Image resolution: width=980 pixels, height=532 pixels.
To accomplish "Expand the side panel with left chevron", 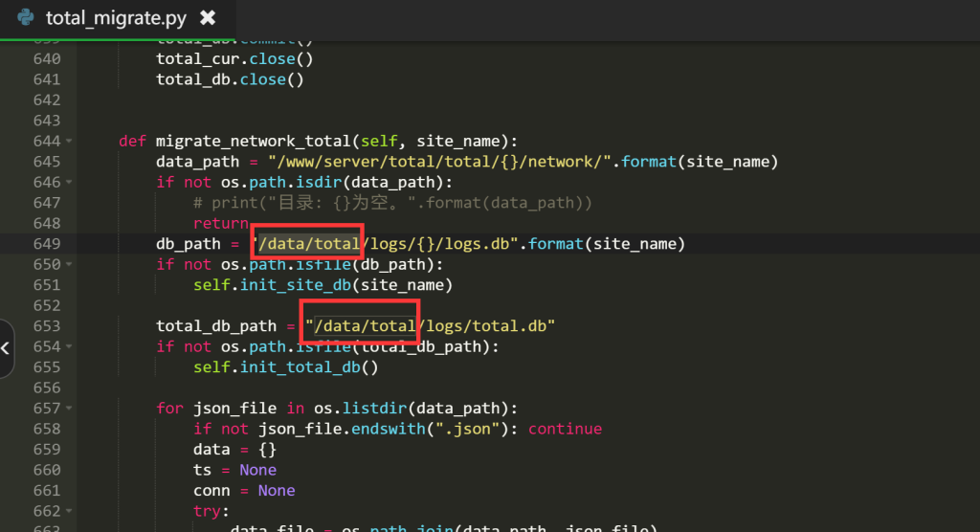I will [6, 348].
